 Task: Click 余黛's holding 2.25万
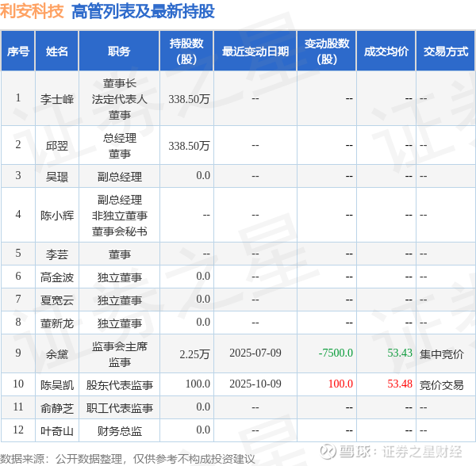[x=194, y=354]
